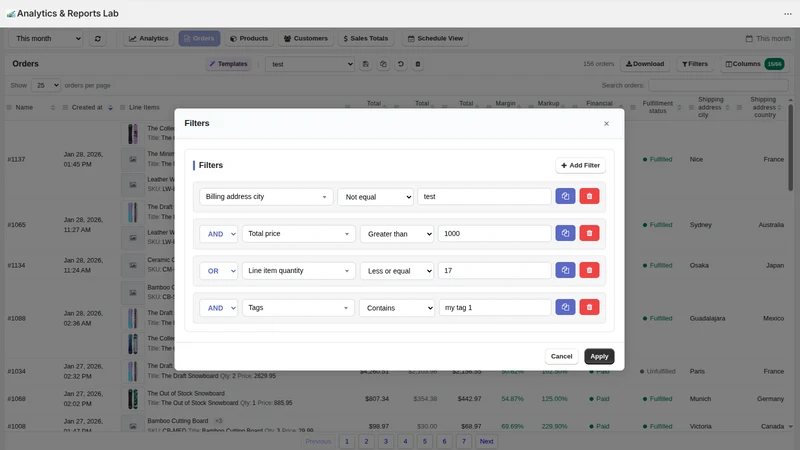Close the Filters dialog with X

click(x=606, y=123)
